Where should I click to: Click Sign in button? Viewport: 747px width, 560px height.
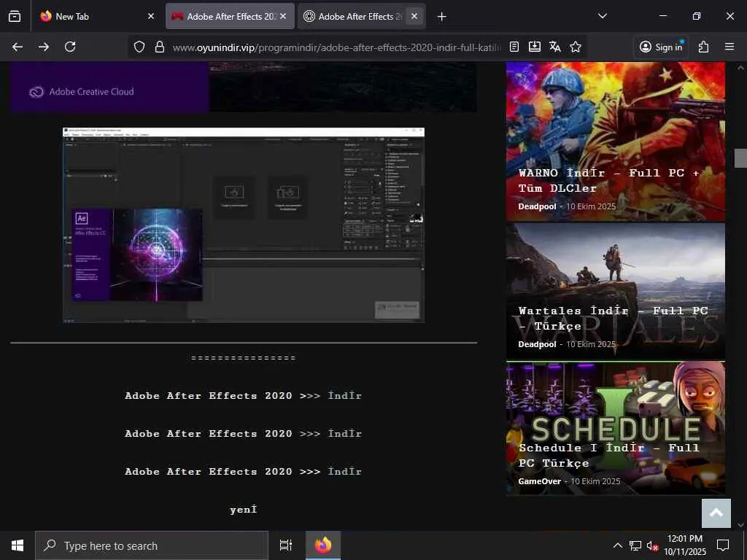(661, 47)
